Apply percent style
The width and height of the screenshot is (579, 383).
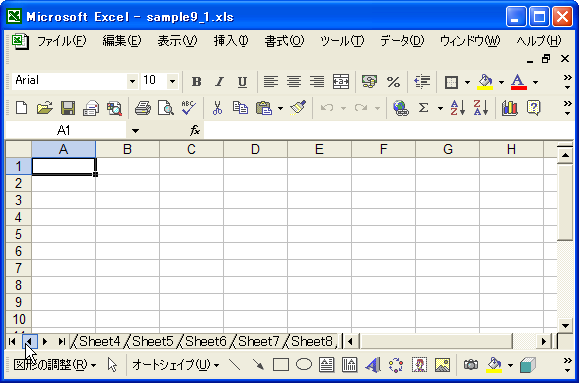click(393, 82)
